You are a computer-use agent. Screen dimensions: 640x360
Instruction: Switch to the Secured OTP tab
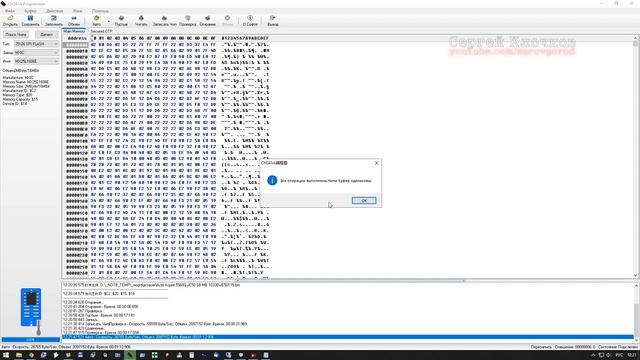click(101, 31)
